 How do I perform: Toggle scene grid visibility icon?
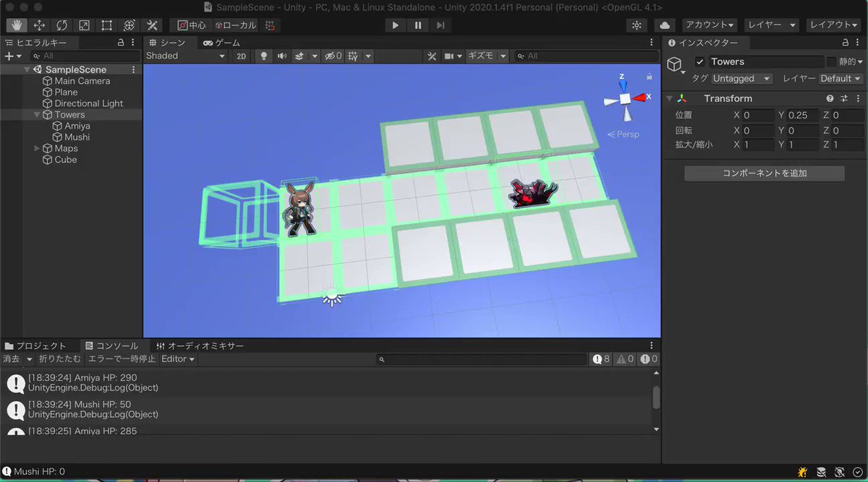(x=353, y=56)
